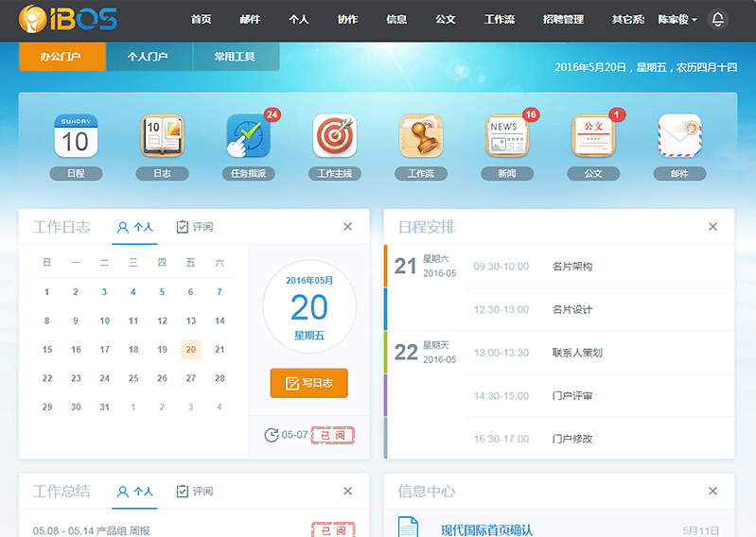The width and height of the screenshot is (756, 537).
Task: Click the 5月11日 date in 信息中心
Action: [x=700, y=530]
